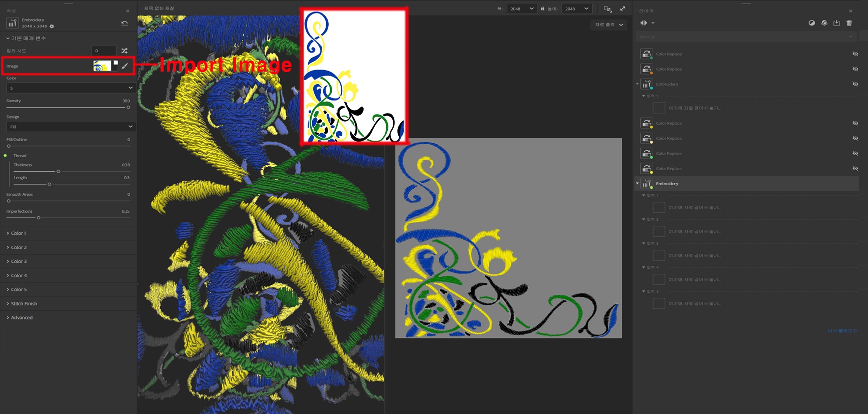Adjust the Density slider handle

[128, 107]
